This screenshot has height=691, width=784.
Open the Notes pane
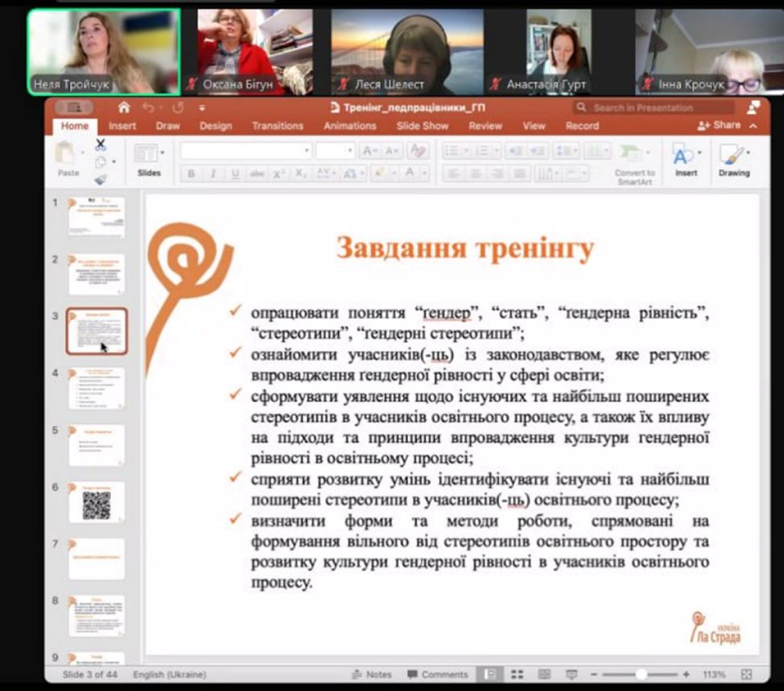pyautogui.click(x=372, y=674)
